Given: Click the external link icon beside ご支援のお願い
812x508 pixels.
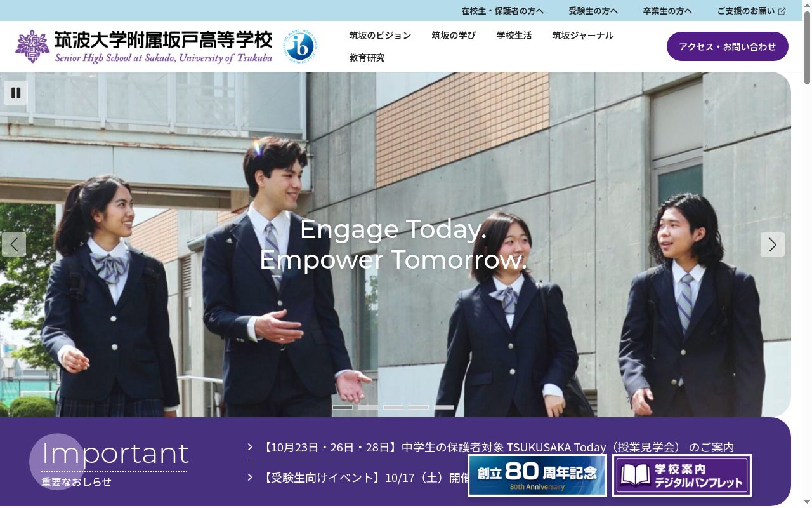Looking at the screenshot, I should pos(782,11).
